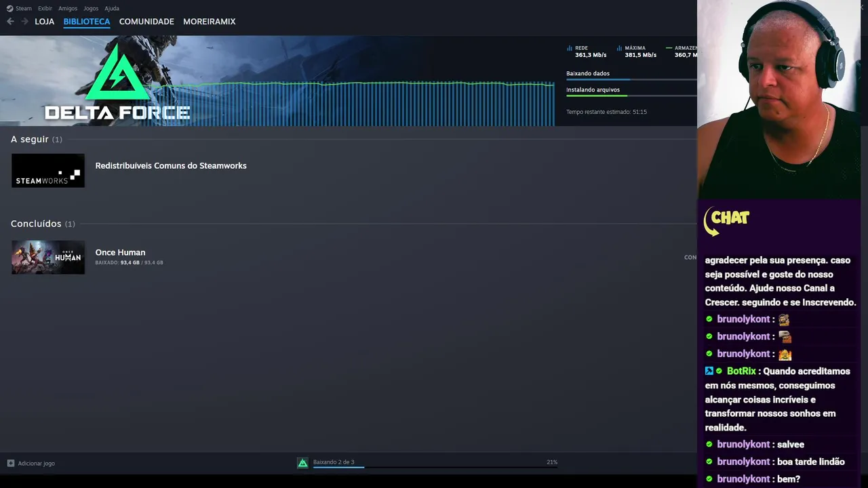Click the 21% progress label
This screenshot has width=868, height=488.
click(x=552, y=462)
